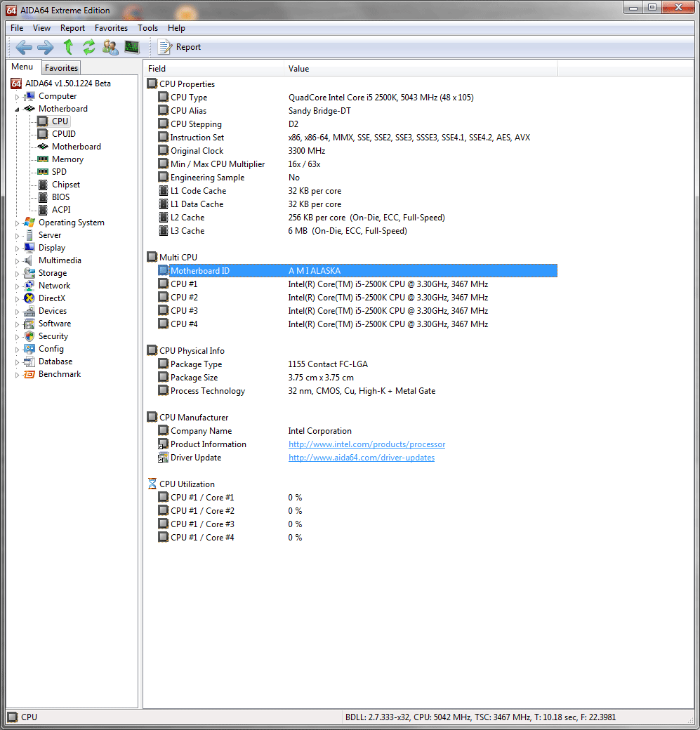This screenshot has width=700, height=730.
Task: Click the Value column header
Action: point(421,69)
